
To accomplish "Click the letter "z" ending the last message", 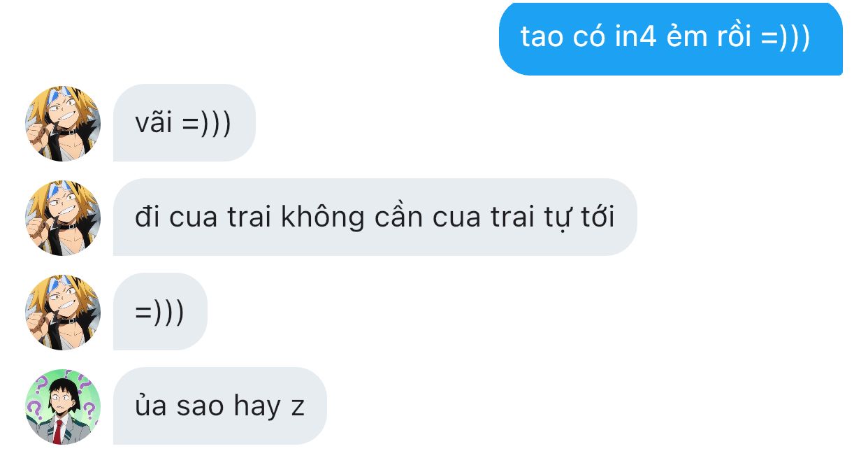I will pyautogui.click(x=298, y=408).
